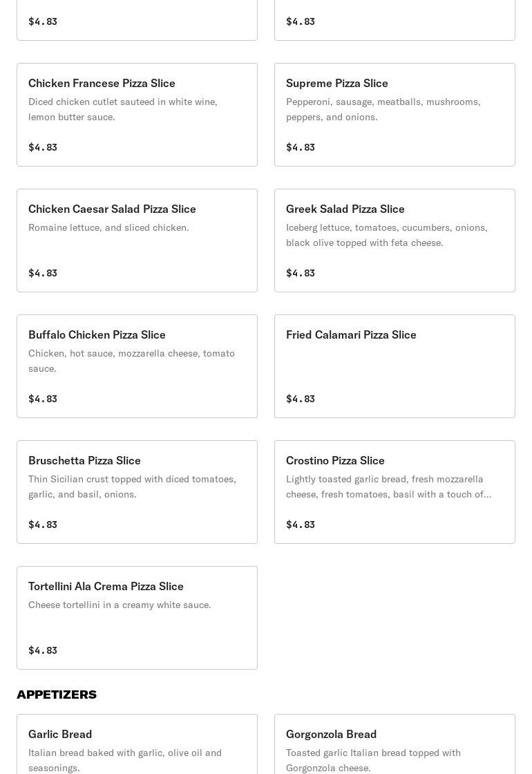Click the Fried Calamari Pizza Slice price
Image resolution: width=532 pixels, height=774 pixels.
tap(301, 399)
